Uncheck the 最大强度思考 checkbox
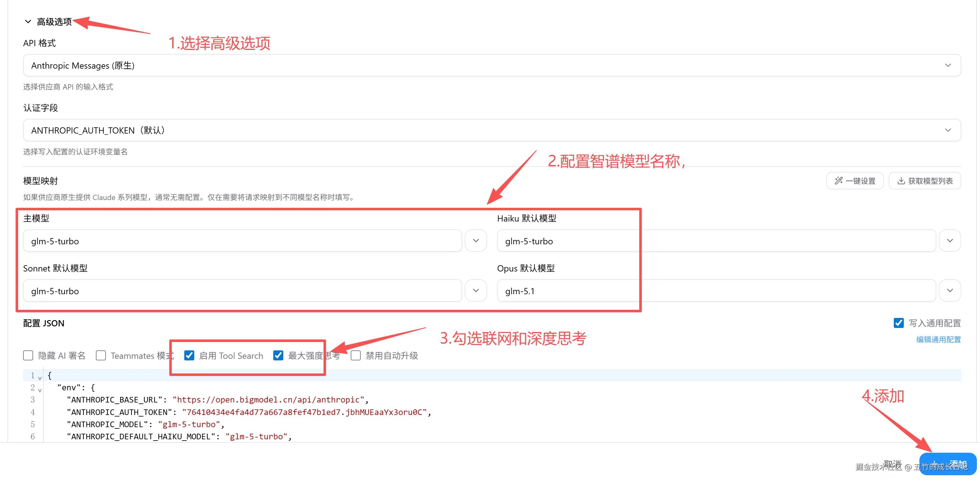980x483 pixels. click(x=278, y=356)
